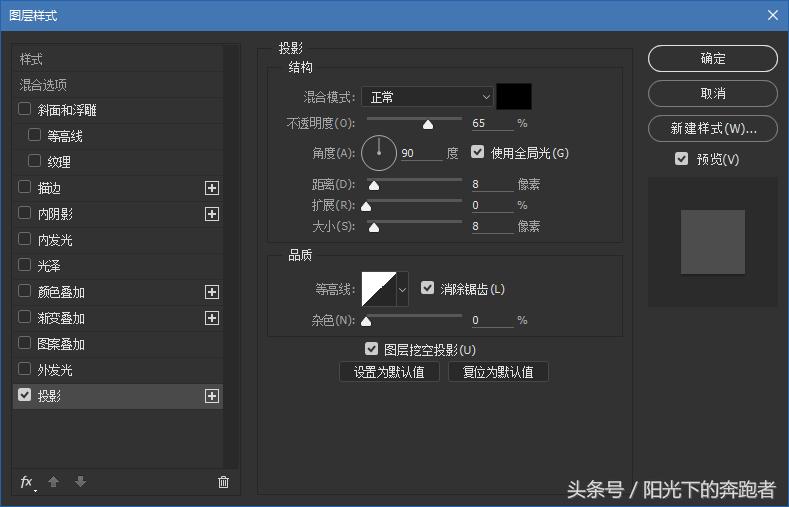The image size is (789, 507).
Task: Select 混合选项 in left list
Action: pyautogui.click(x=43, y=85)
